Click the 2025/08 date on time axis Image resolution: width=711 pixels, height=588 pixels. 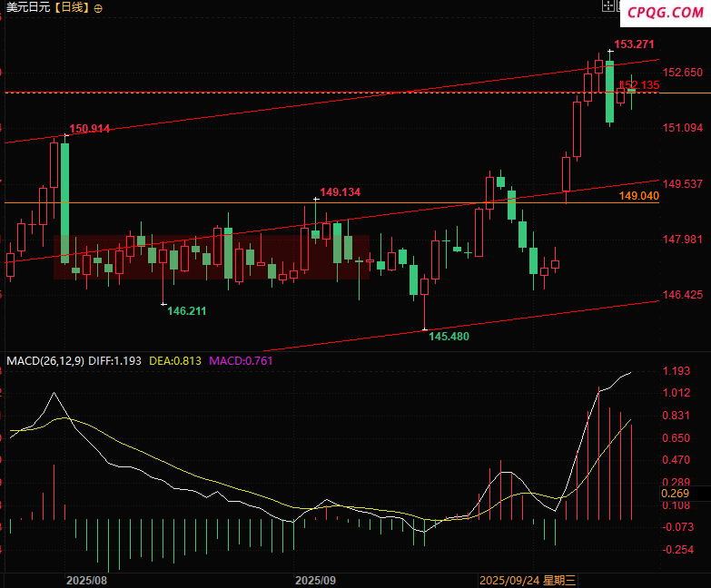click(x=85, y=579)
